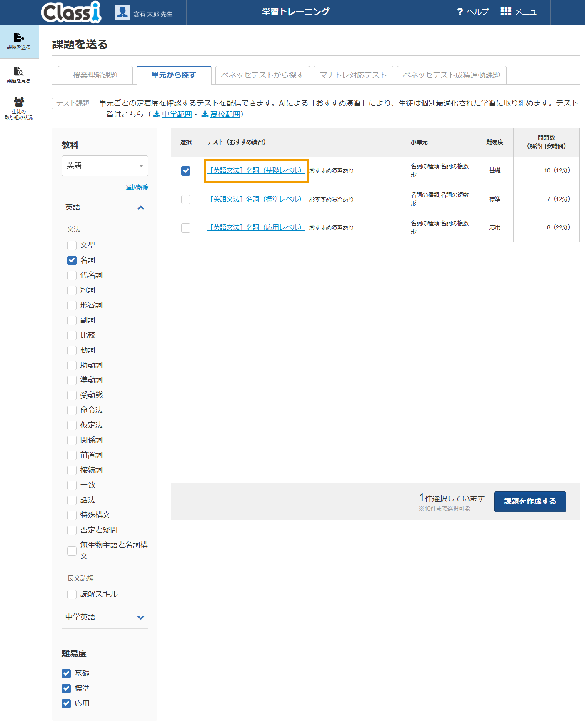Open the 高校範囲 test list link
Image resolution: width=585 pixels, height=728 pixels.
tap(225, 114)
